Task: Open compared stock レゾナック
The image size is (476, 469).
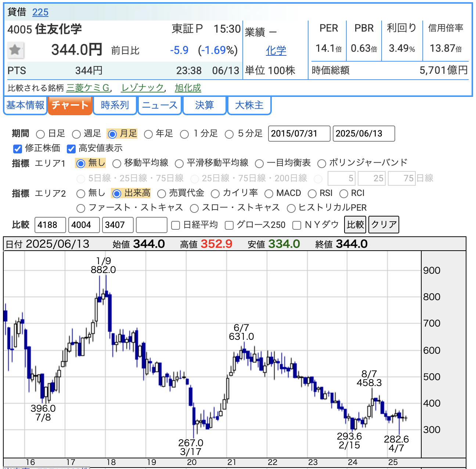Action: tap(143, 88)
